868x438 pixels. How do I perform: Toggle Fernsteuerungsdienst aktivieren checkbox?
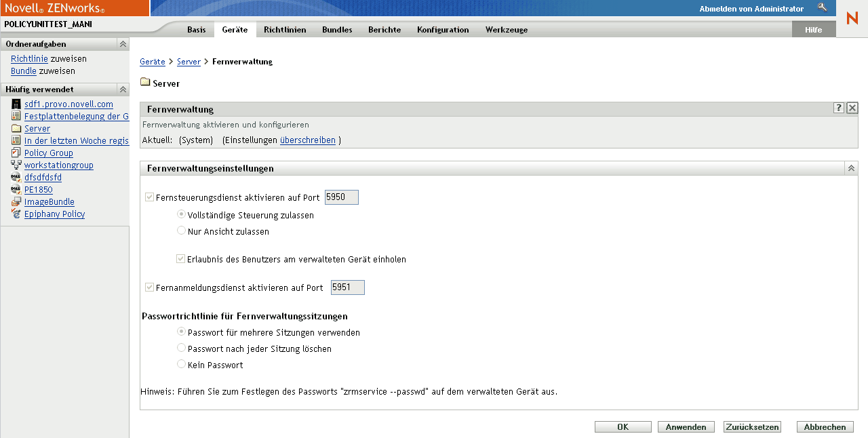(x=149, y=197)
